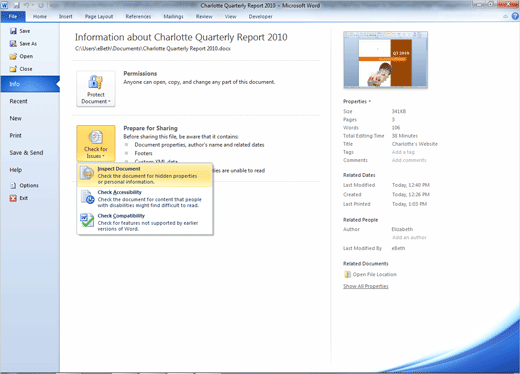Click the Show All Properties link
The image size is (520, 374).
tap(366, 286)
